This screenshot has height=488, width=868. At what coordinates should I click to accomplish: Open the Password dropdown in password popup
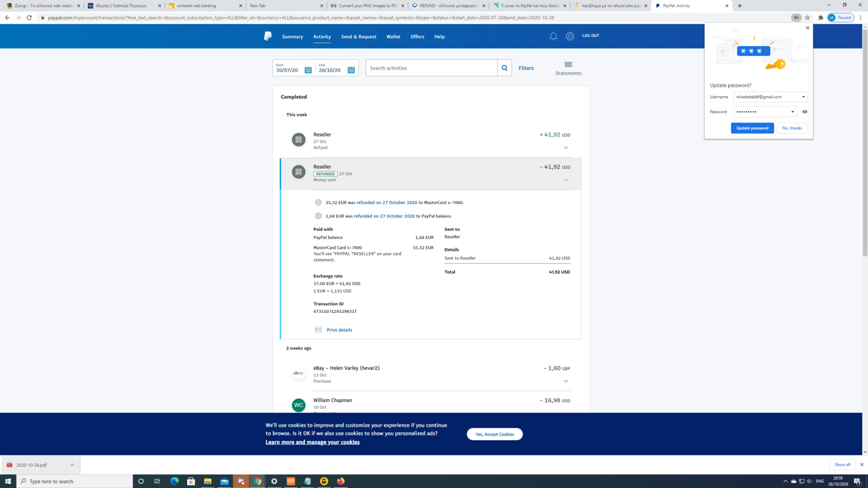[x=793, y=112]
